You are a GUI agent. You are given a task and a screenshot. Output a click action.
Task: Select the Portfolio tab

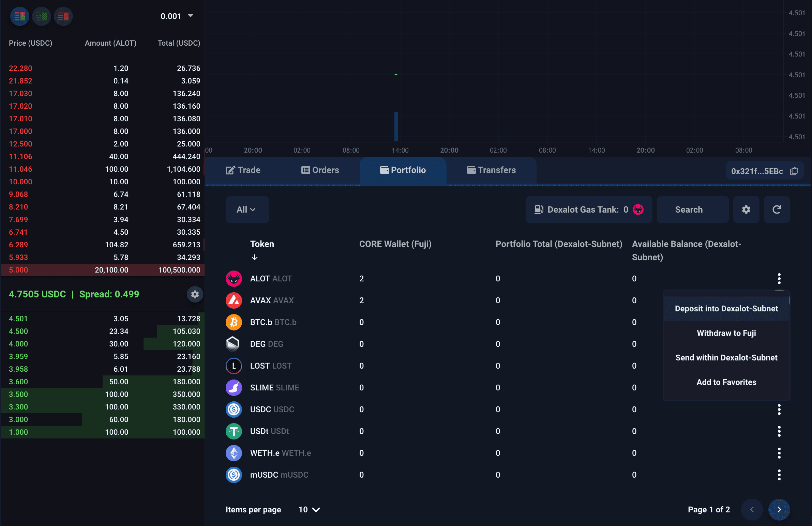(403, 170)
